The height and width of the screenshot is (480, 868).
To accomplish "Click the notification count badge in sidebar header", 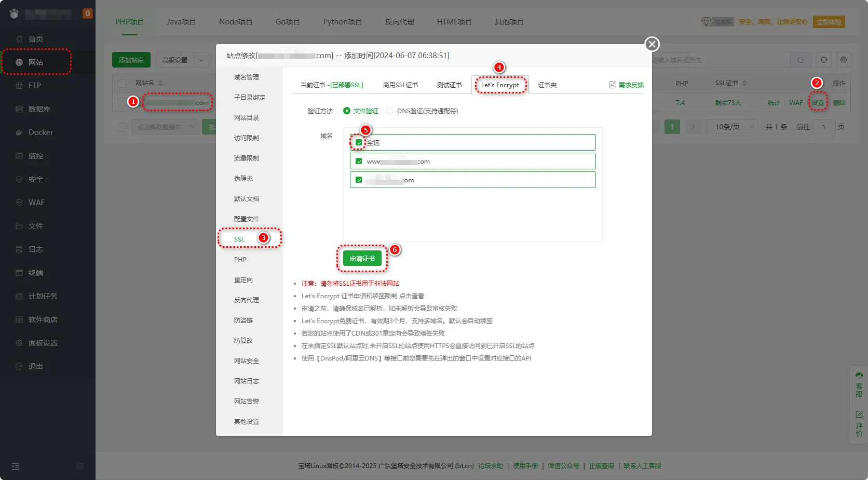I will click(88, 14).
